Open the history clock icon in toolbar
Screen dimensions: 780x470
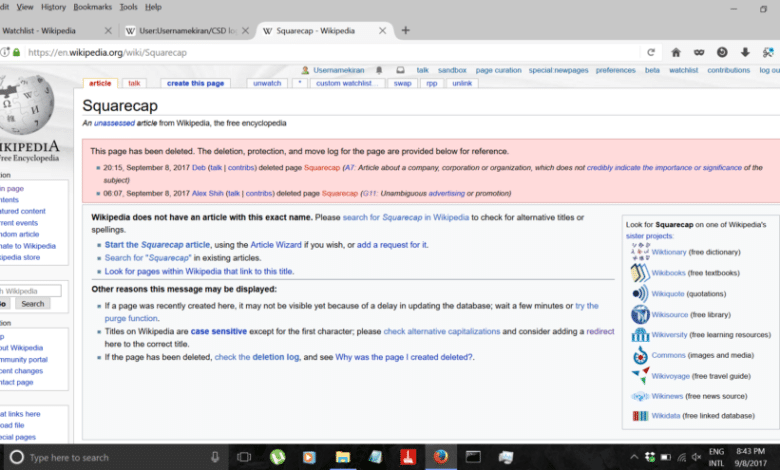coord(722,52)
